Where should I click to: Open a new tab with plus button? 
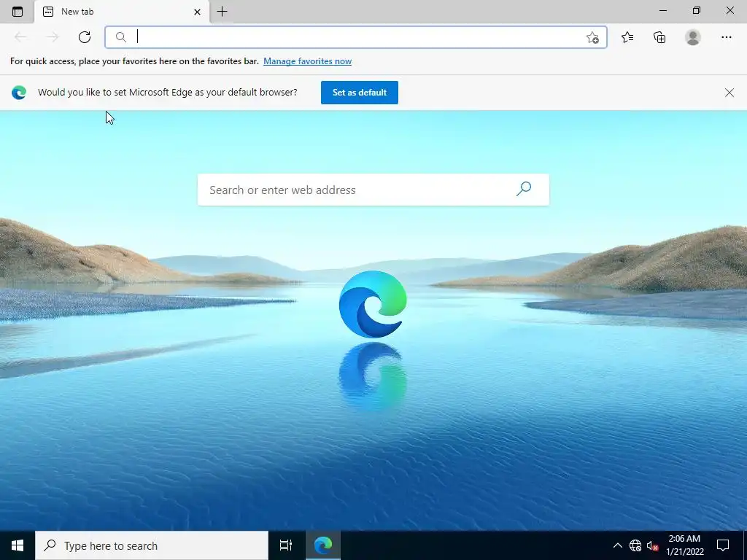(222, 12)
